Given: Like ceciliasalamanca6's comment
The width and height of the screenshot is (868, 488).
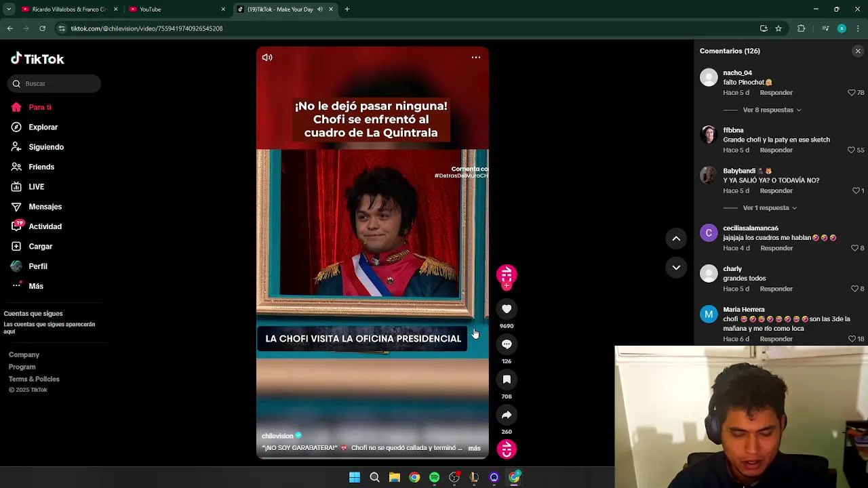Looking at the screenshot, I should click(x=854, y=249).
